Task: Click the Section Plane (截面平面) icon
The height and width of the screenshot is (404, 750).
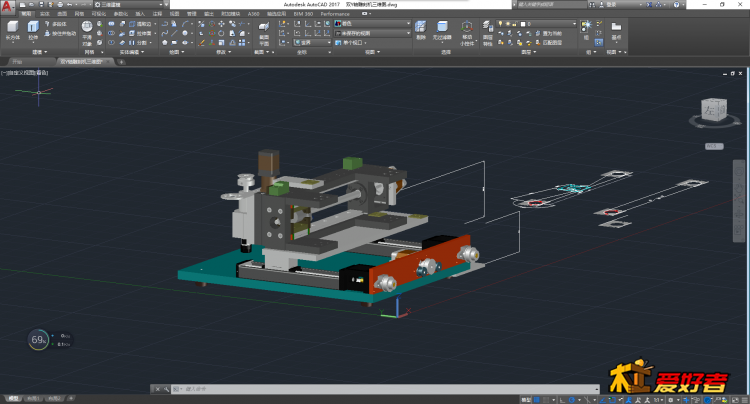Action: (x=264, y=27)
